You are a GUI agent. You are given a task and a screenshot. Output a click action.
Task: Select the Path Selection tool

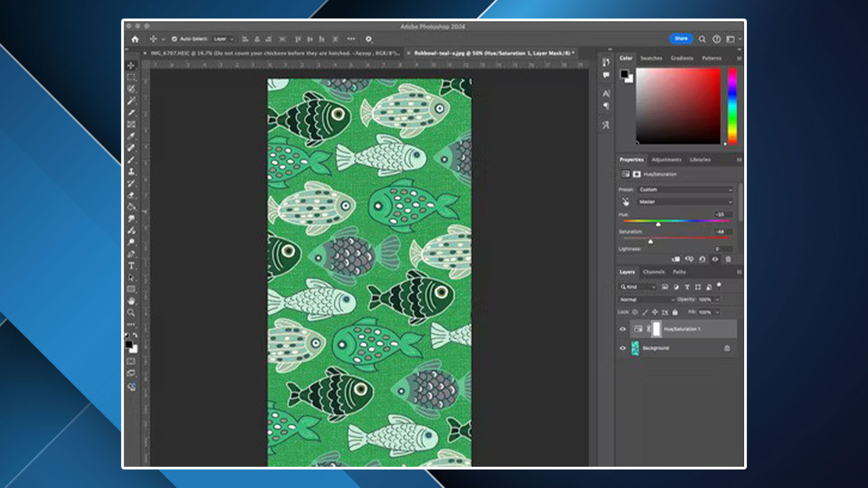[x=131, y=277]
